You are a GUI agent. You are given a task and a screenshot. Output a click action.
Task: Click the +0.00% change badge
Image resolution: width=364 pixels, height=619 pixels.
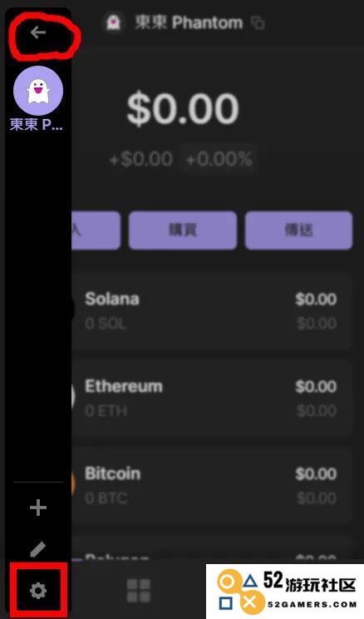click(x=219, y=160)
